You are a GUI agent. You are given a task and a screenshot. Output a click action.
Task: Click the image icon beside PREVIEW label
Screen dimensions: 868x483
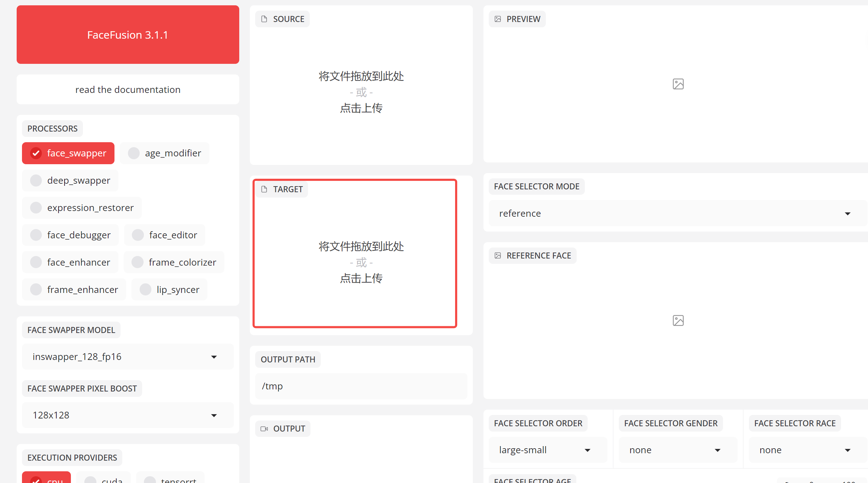pos(498,19)
